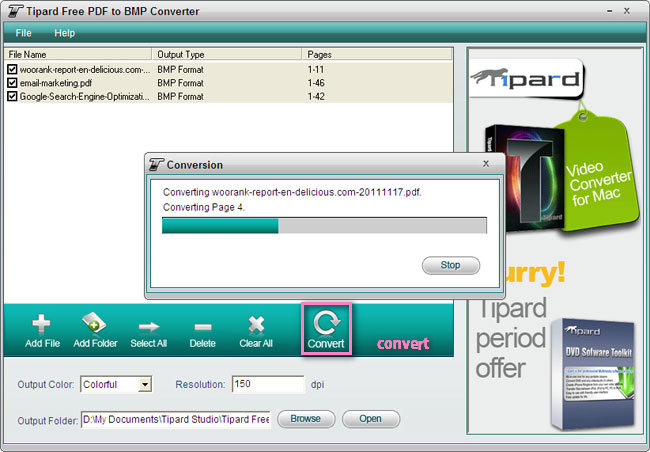
Task: Click the conversion progress bar
Action: tap(324, 226)
